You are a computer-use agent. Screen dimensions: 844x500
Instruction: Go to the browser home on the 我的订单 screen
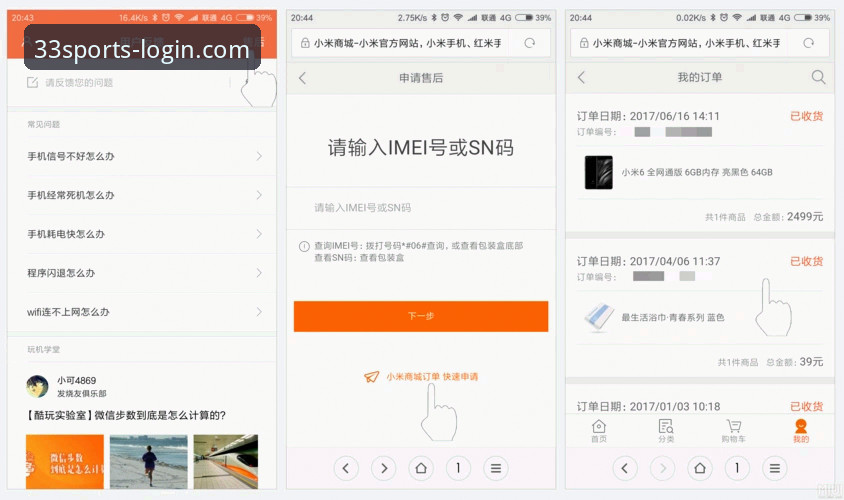700,468
